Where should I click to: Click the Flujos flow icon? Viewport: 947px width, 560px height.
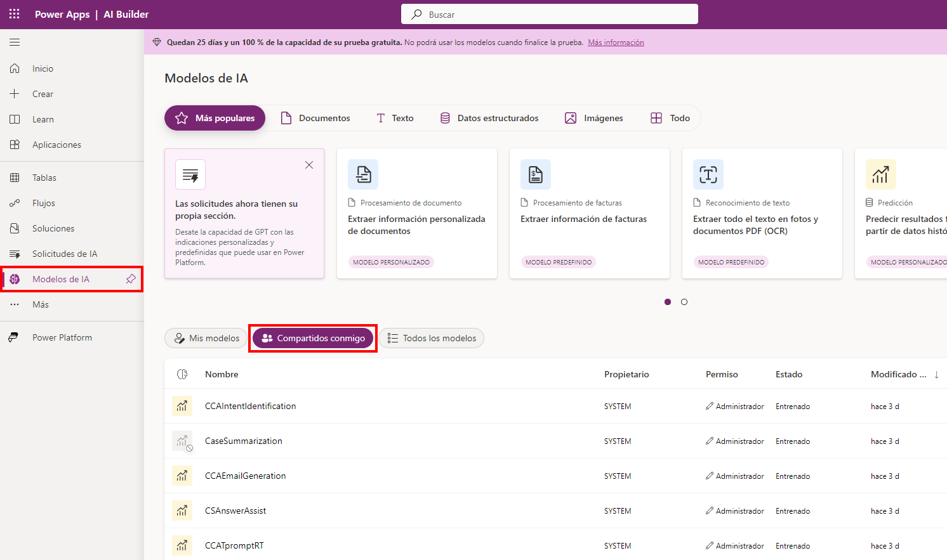point(15,203)
